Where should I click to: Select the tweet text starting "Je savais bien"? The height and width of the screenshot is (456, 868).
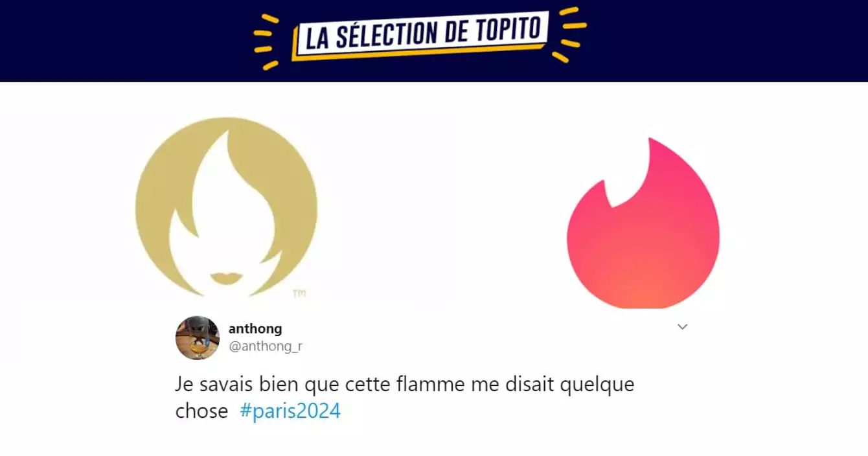[405, 398]
